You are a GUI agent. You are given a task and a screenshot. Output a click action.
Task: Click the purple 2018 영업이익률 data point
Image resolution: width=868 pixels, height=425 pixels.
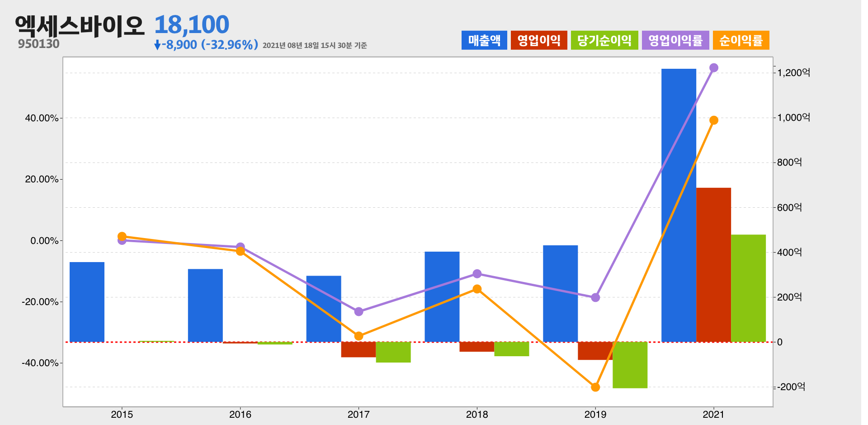(x=477, y=274)
